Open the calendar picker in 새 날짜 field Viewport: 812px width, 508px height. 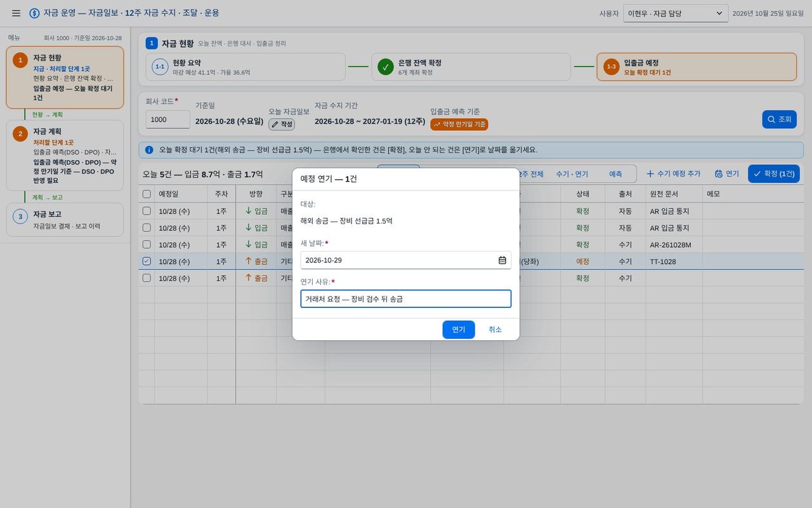pyautogui.click(x=502, y=260)
